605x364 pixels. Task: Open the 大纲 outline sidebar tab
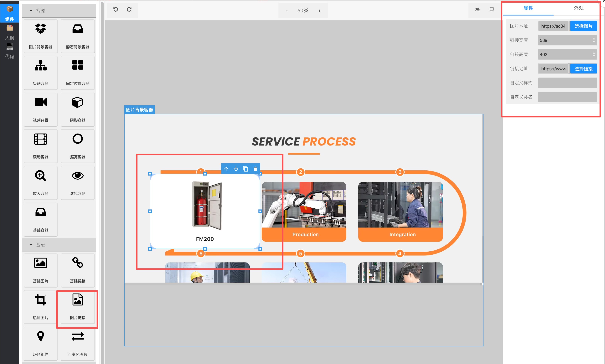9,32
